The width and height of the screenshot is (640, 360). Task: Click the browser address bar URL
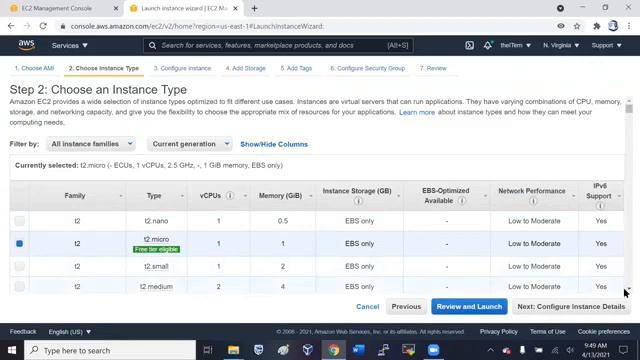pyautogui.click(x=197, y=26)
